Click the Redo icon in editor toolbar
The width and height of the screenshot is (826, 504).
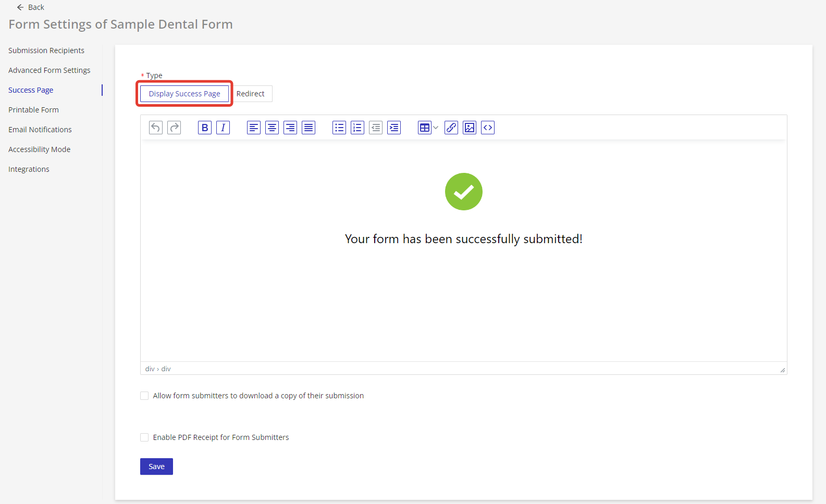click(x=174, y=128)
